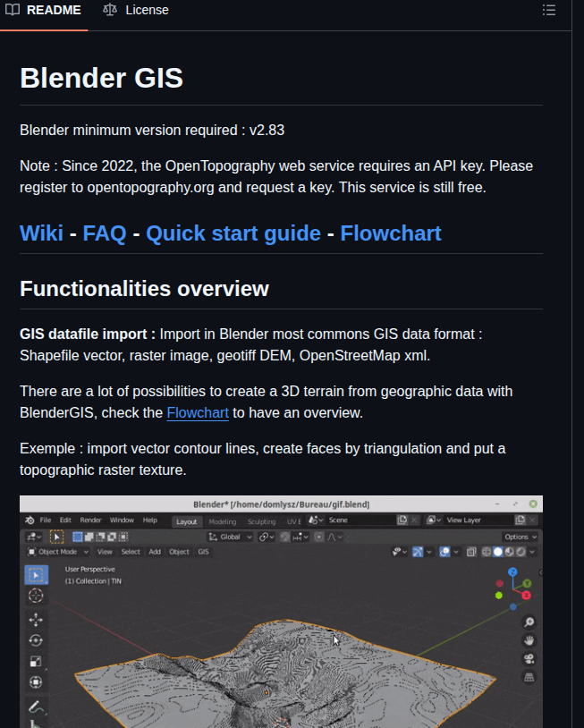Click the perspective/orthographic grid icon
Screen dimensions: 584x728
point(529,677)
